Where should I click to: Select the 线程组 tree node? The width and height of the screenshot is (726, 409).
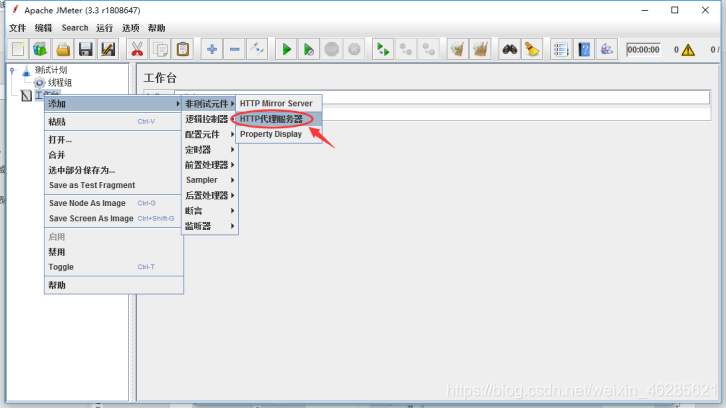click(x=60, y=83)
